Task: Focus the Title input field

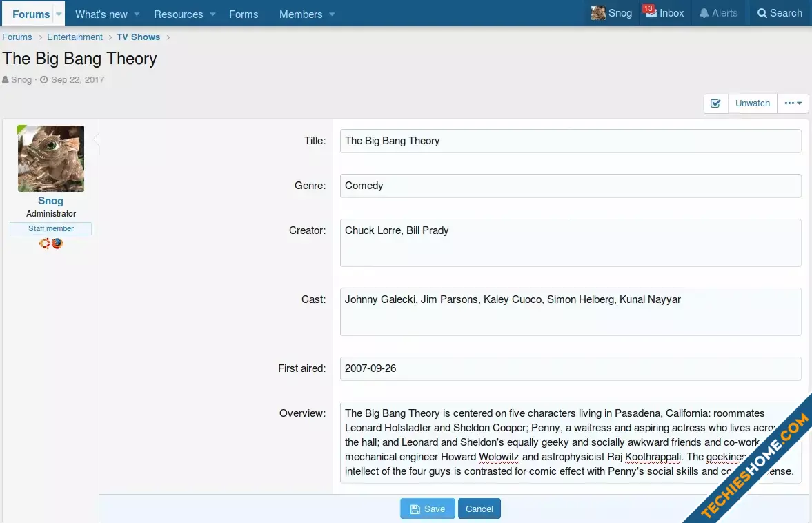Action: 571,141
